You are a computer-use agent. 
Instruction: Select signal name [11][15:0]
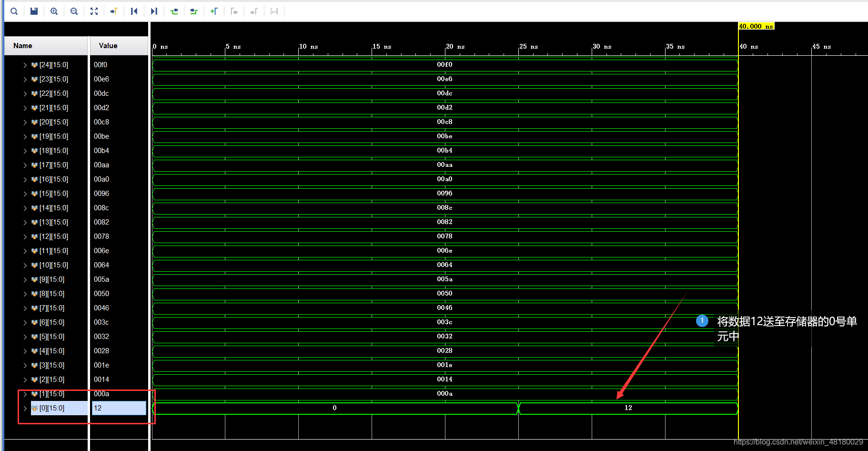click(54, 251)
